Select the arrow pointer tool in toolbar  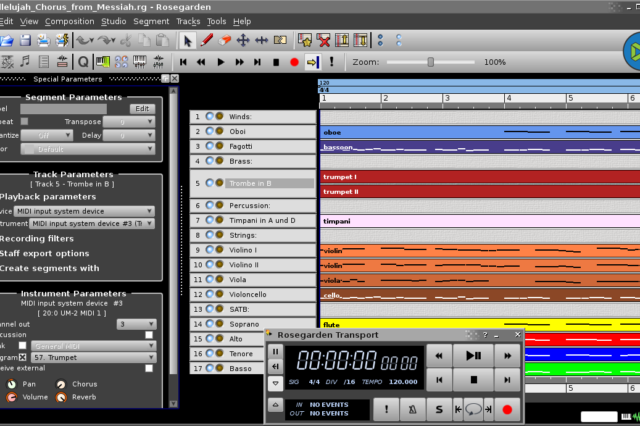[187, 41]
